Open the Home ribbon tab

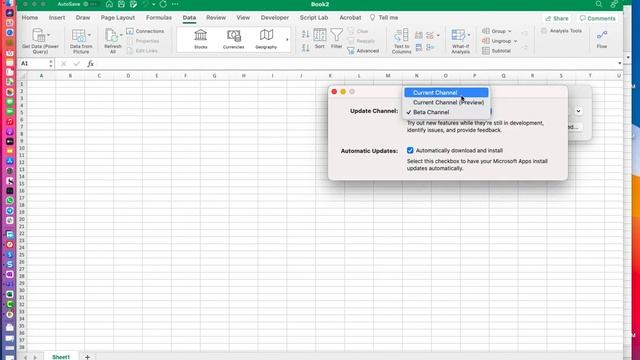[30, 18]
